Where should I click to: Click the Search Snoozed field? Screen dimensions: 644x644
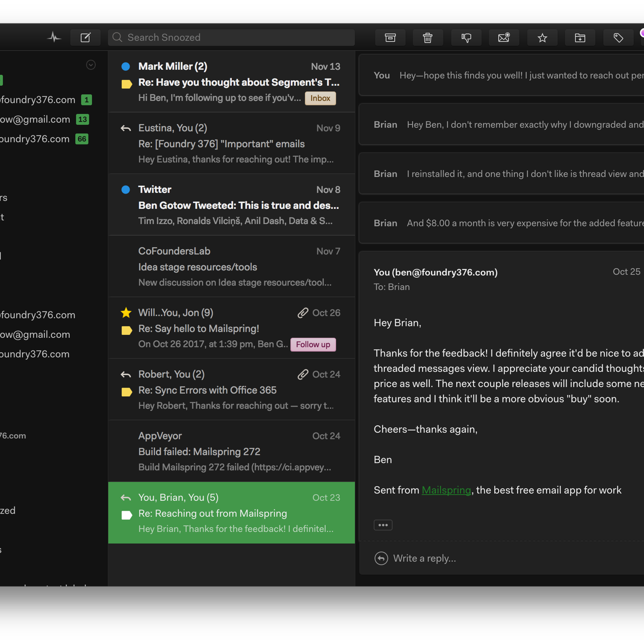(231, 37)
